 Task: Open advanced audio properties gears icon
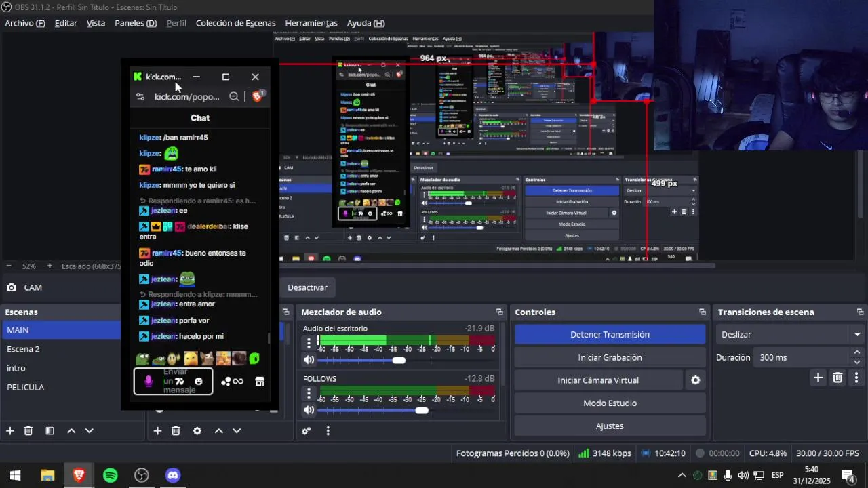307,431
